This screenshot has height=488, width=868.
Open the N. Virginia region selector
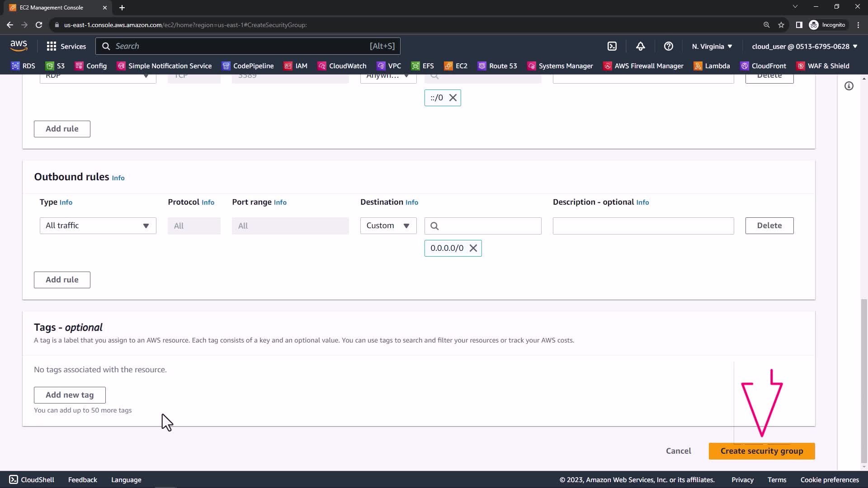tap(712, 46)
